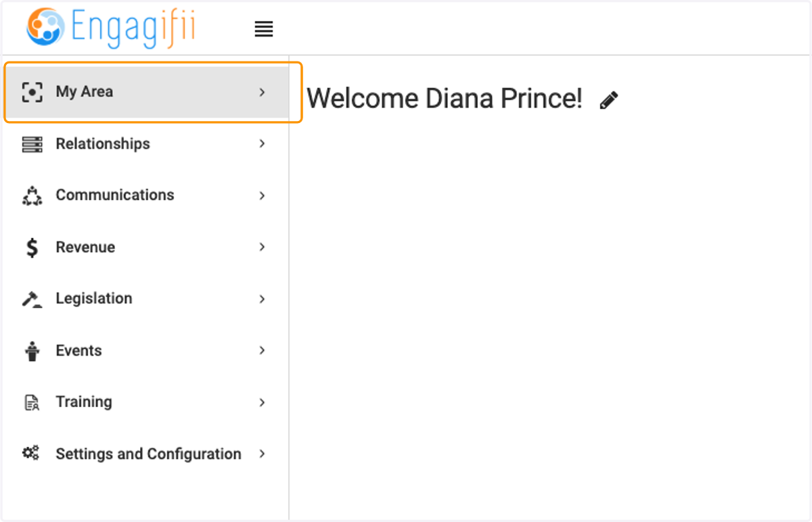Screen dimensions: 812x522
Task: Expand the Communications chevron arrow
Action: (263, 195)
